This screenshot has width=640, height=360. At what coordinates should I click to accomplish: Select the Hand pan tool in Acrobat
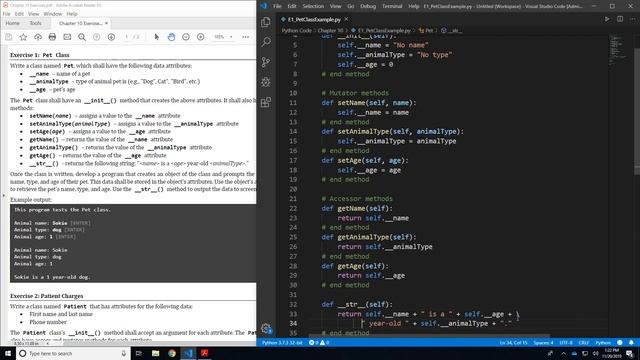pos(171,37)
